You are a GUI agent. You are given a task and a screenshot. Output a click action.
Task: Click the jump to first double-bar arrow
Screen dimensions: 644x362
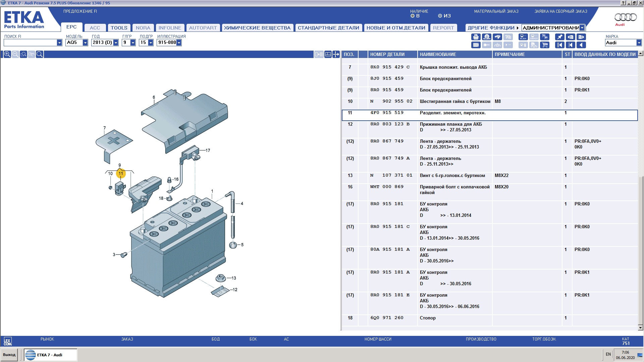point(559,45)
